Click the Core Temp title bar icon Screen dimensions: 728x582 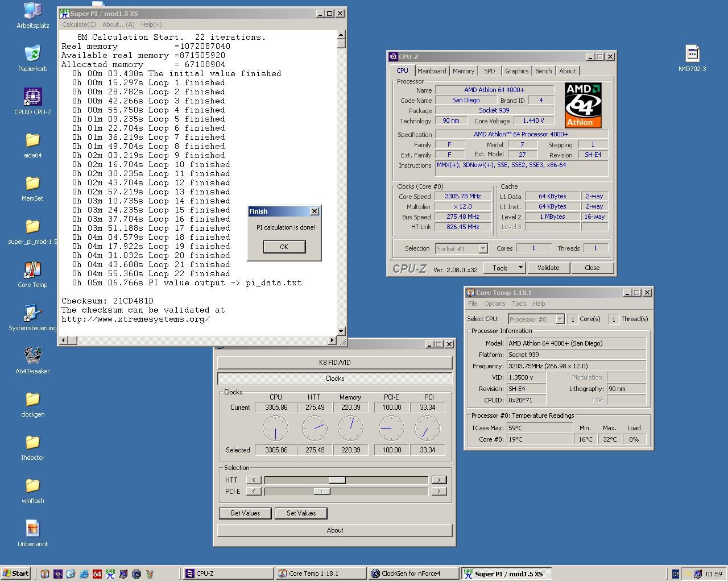(x=470, y=293)
